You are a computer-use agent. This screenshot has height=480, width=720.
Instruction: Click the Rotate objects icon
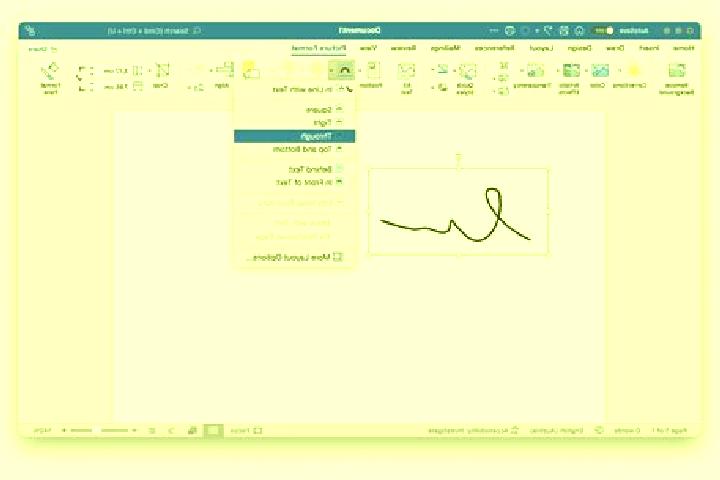pyautogui.click(x=198, y=87)
